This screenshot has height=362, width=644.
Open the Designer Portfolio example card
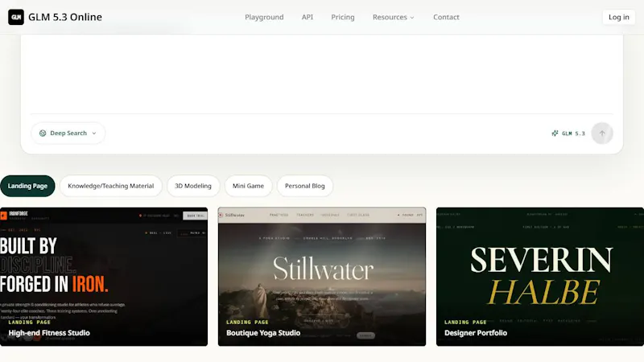[540, 277]
